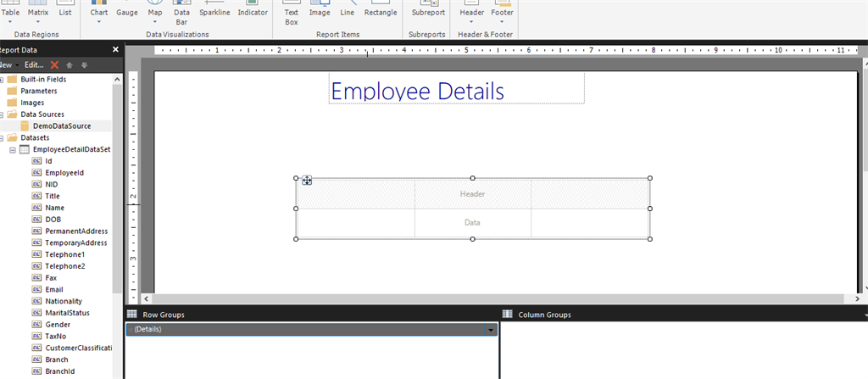
Task: Click the Column Groups grid icon
Action: [507, 315]
